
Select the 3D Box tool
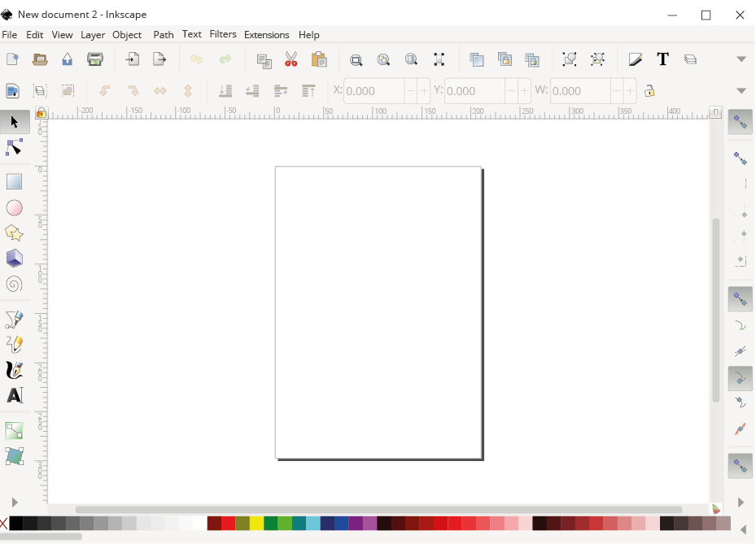tap(14, 259)
